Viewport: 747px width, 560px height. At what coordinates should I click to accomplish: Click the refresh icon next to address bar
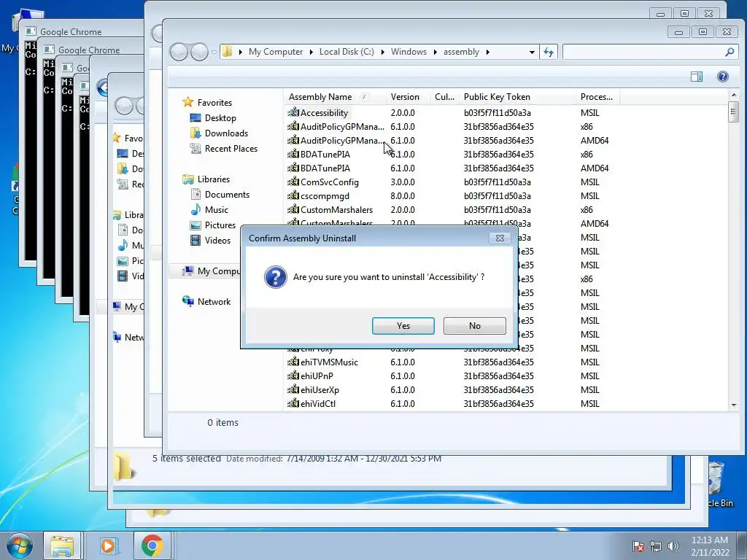[549, 52]
